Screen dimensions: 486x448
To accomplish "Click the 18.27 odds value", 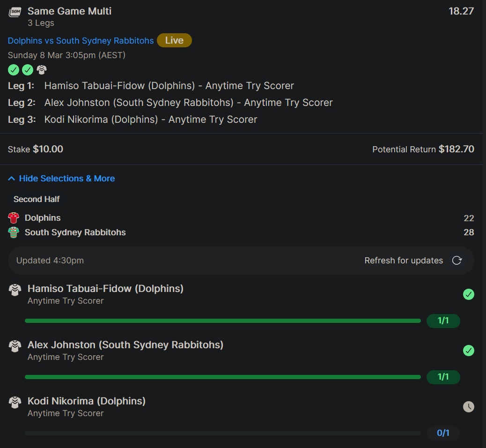I will [x=461, y=11].
